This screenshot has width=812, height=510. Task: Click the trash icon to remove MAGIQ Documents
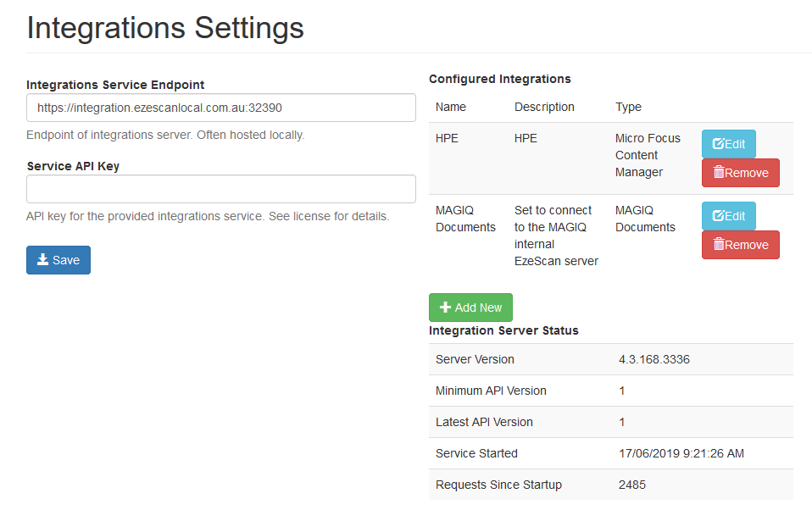[x=719, y=245]
